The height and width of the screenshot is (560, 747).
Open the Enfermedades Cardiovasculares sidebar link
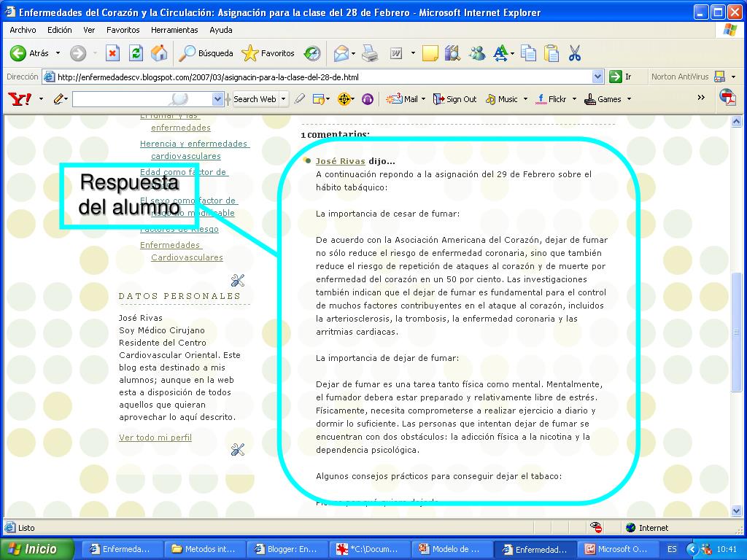[x=182, y=251]
